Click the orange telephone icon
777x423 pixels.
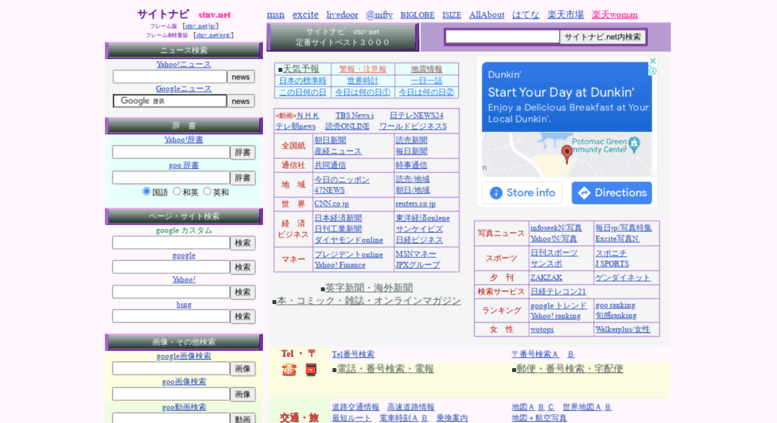click(x=289, y=370)
